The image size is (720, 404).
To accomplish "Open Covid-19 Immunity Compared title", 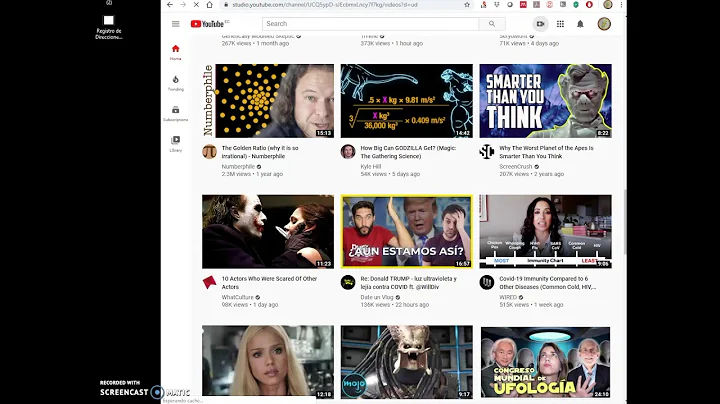I will pos(547,283).
